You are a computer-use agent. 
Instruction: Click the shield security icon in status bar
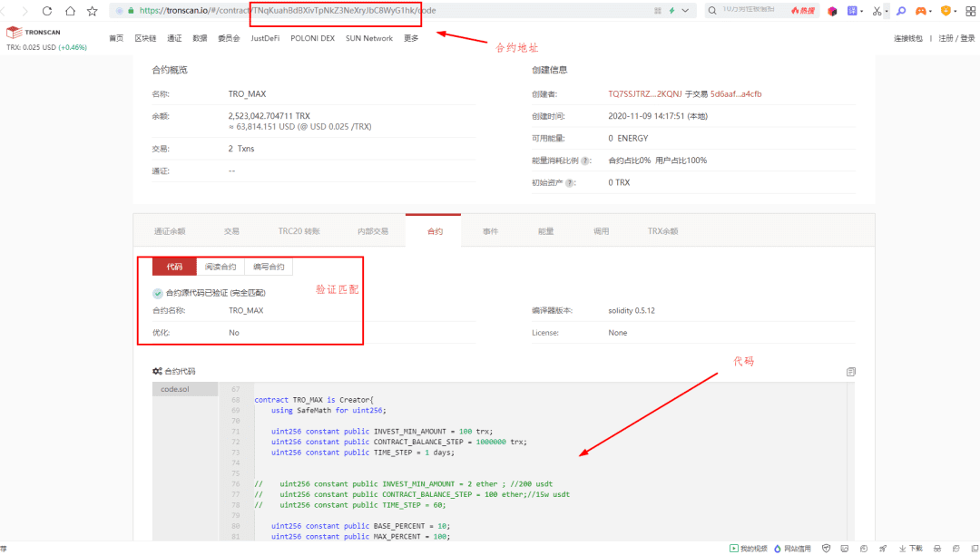[x=827, y=549]
